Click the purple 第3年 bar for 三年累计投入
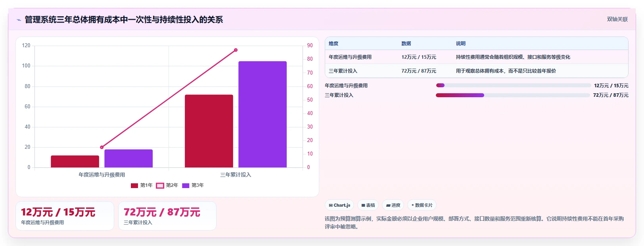Screen dimensions: 644x246 click(263, 114)
